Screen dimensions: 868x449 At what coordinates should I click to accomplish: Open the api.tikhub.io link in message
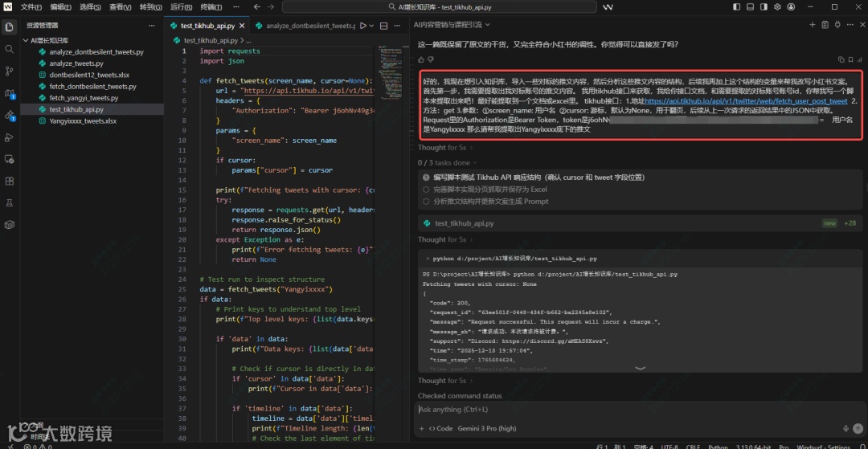coord(746,101)
